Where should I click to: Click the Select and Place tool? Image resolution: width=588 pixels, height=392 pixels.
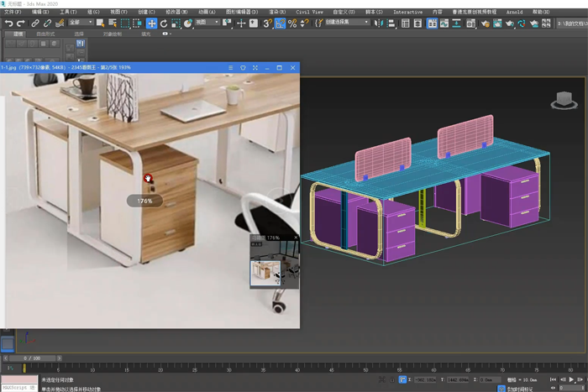tap(188, 24)
